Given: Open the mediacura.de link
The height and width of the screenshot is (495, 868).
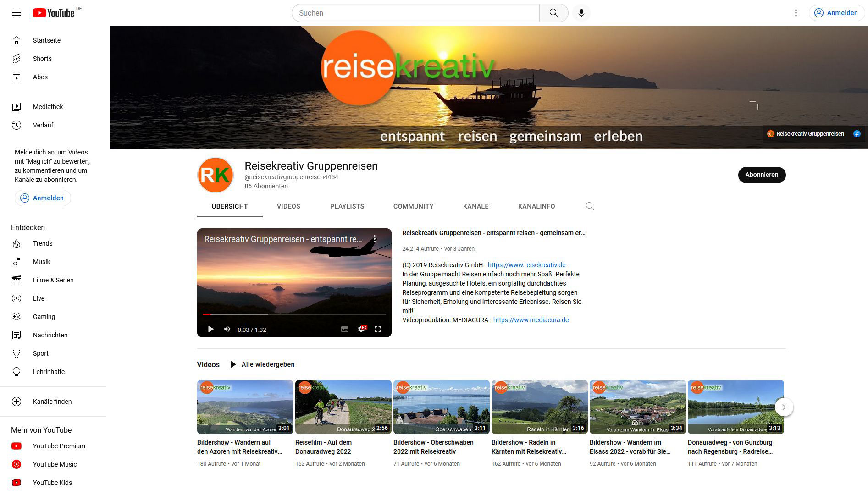Looking at the screenshot, I should point(531,320).
